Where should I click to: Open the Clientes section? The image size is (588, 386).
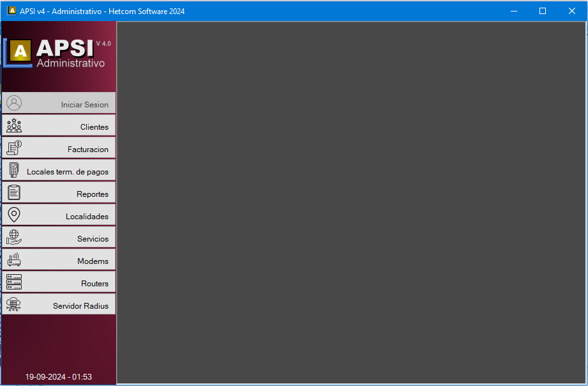pos(94,127)
